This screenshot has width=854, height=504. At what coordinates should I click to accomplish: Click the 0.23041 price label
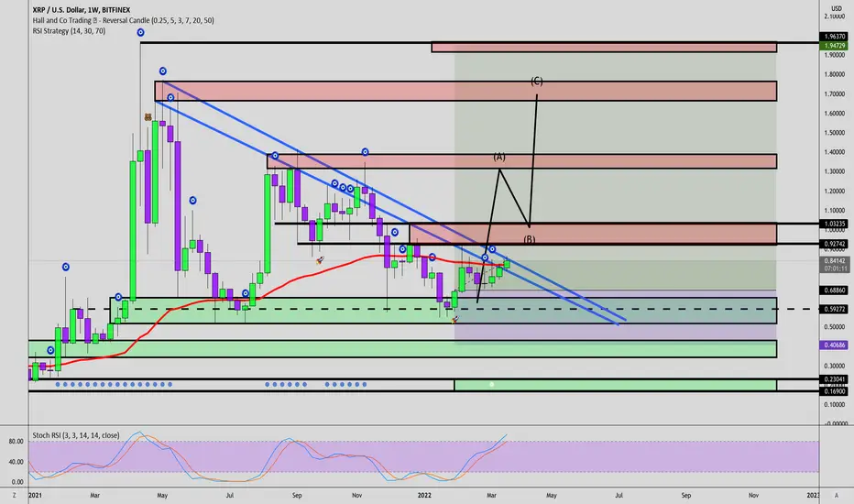point(834,379)
